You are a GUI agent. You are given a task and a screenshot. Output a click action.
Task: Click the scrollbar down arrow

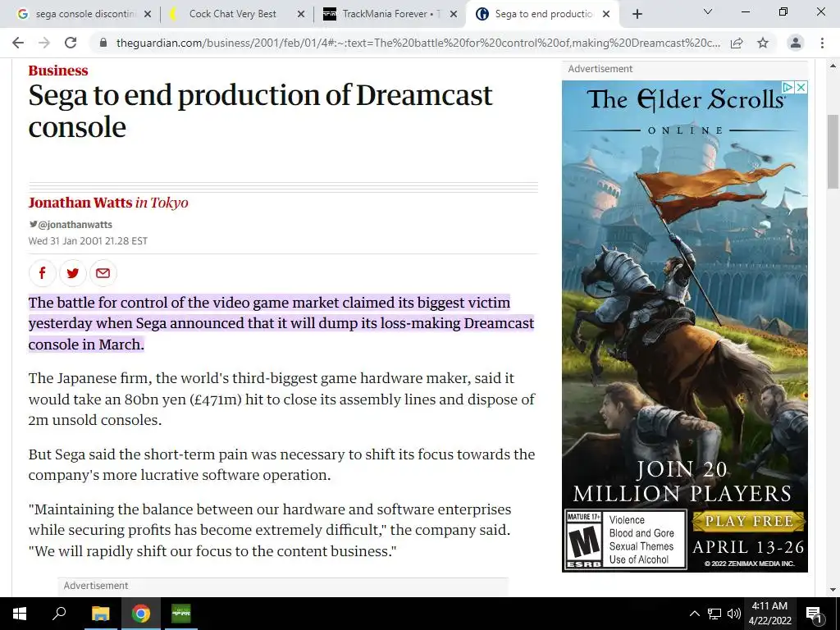tap(833, 590)
